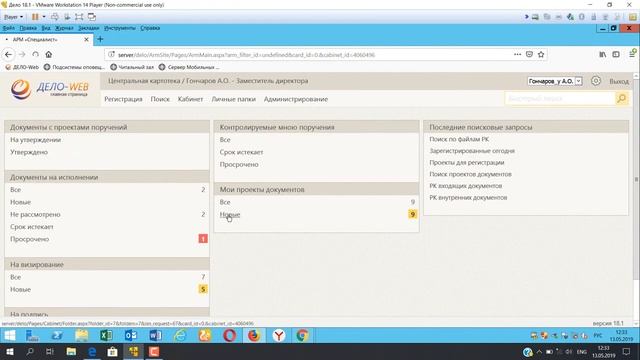The height and width of the screenshot is (360, 640).
Task: Open Yandex Browser from guest taskbar
Action: point(279,336)
